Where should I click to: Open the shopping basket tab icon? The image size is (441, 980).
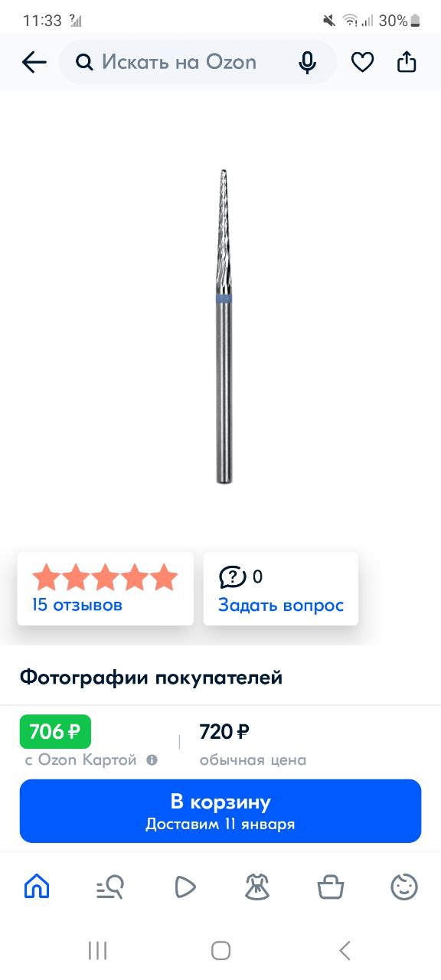[331, 887]
